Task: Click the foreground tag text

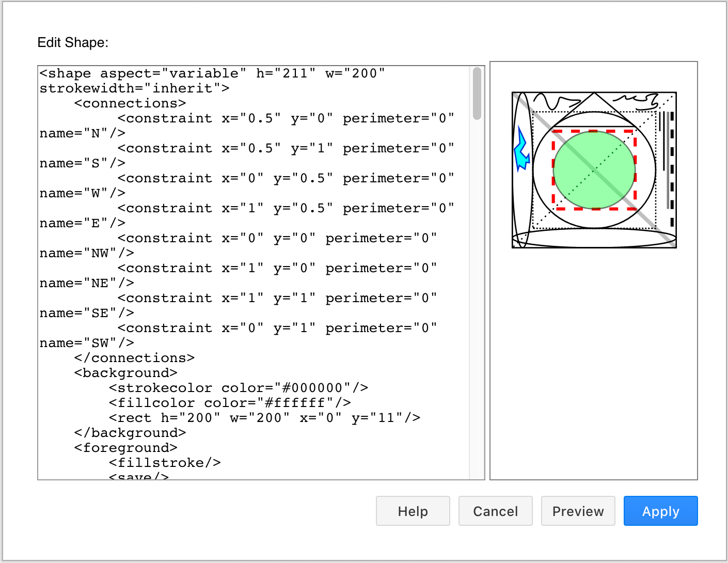Action: [125, 447]
